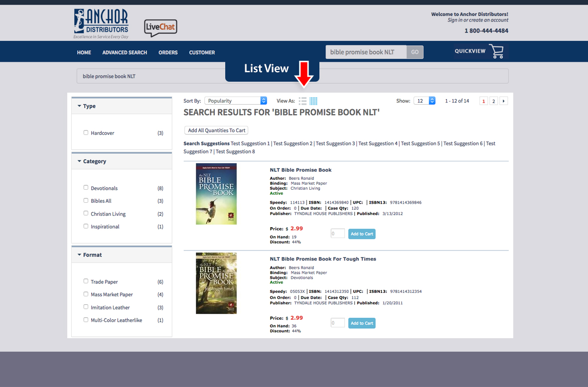Click Test Suggestion 4 link
The width and height of the screenshot is (588, 387).
378,143
